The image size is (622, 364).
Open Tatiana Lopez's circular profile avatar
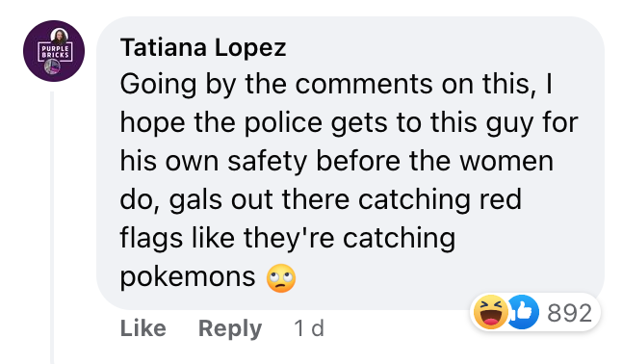point(54,51)
